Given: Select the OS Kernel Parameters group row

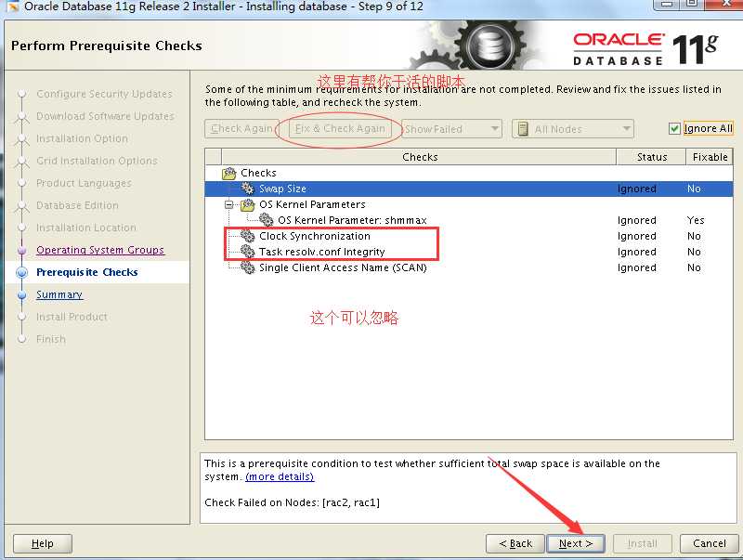Looking at the screenshot, I should point(469,204).
